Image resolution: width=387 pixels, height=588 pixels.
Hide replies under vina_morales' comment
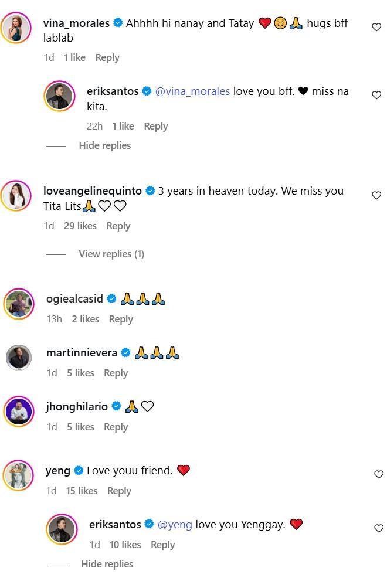coord(104,145)
